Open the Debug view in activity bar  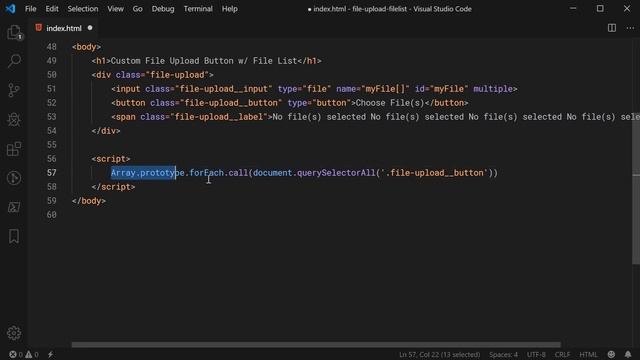(14, 119)
